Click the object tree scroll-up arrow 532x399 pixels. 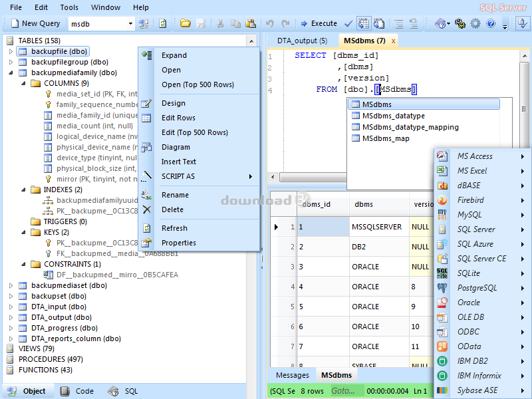click(251, 41)
